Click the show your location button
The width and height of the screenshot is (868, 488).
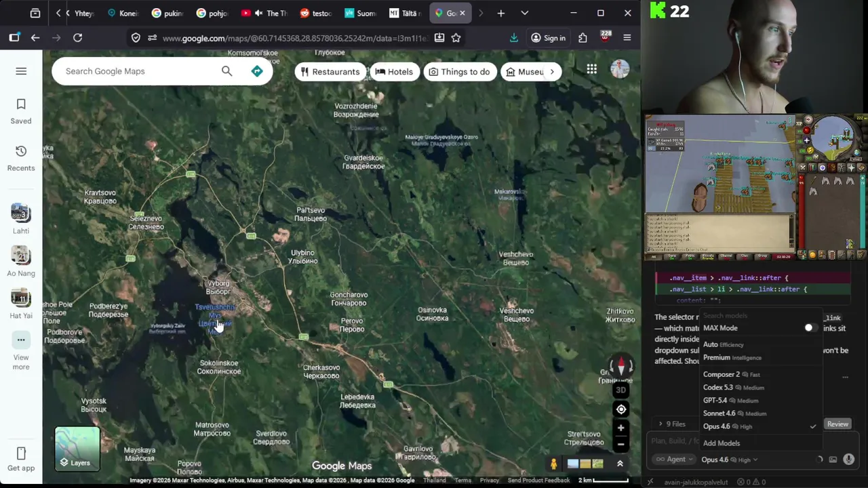[620, 409]
